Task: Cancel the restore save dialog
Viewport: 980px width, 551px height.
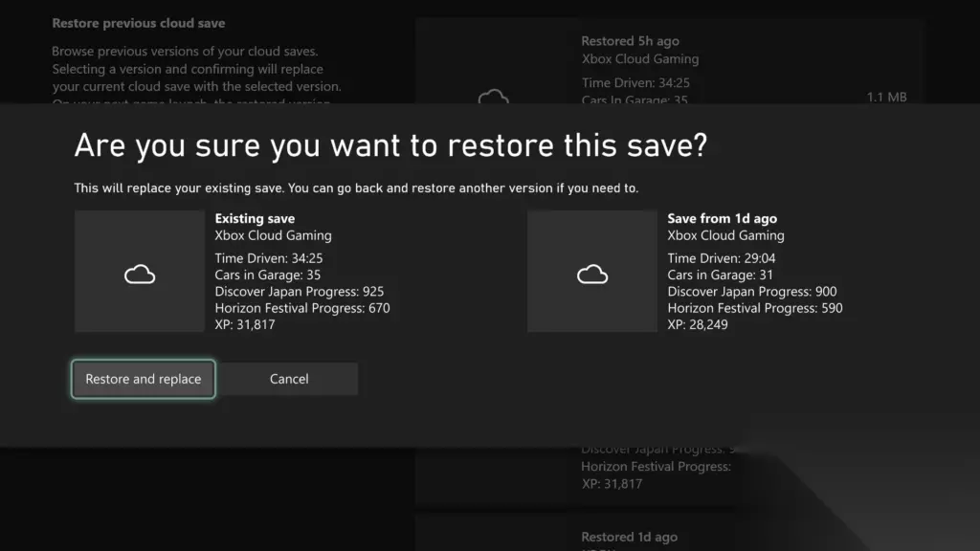Action: coord(289,379)
